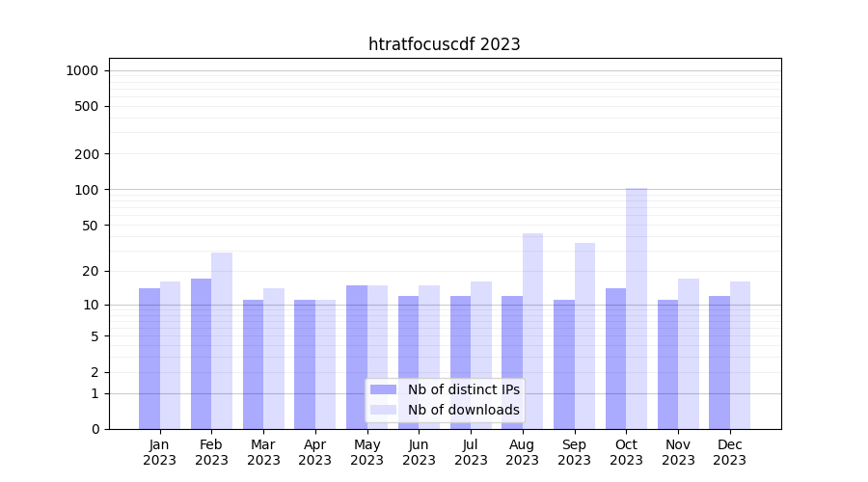
Task: Select the December distinct IPs bar
Action: click(719, 362)
